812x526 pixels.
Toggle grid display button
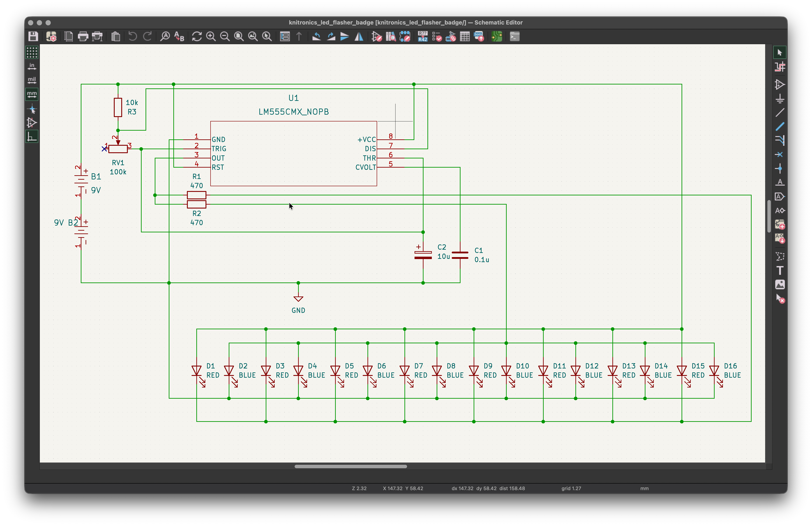point(32,53)
